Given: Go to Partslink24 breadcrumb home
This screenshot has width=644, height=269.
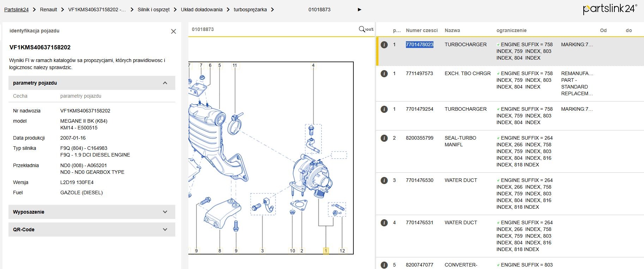Looking at the screenshot, I should click(x=16, y=10).
